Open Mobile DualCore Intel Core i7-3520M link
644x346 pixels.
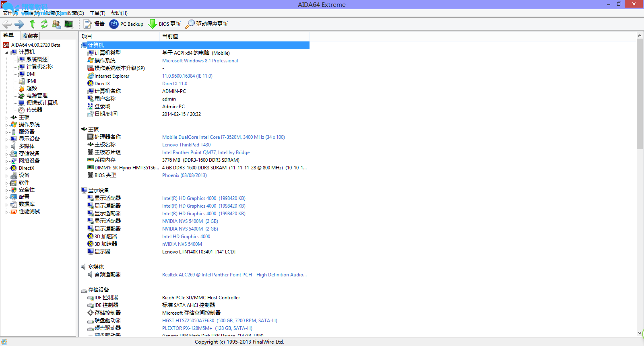pos(223,137)
